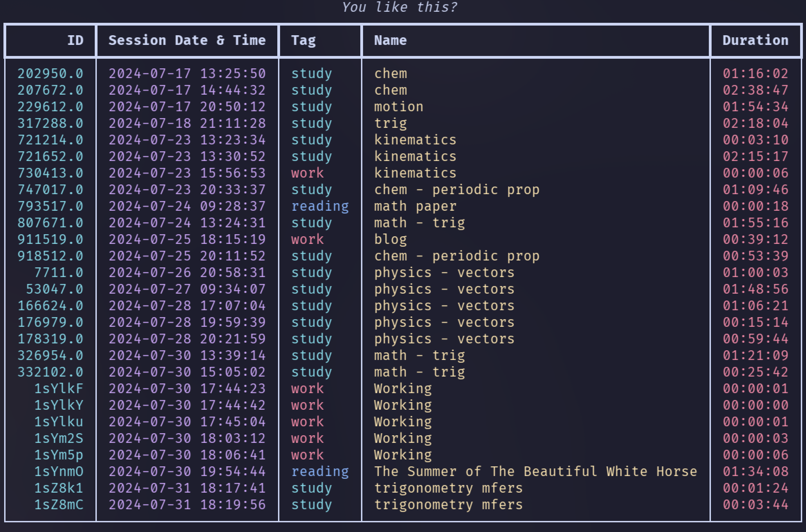Click the Name column header
This screenshot has height=532, width=806.
pos(390,40)
